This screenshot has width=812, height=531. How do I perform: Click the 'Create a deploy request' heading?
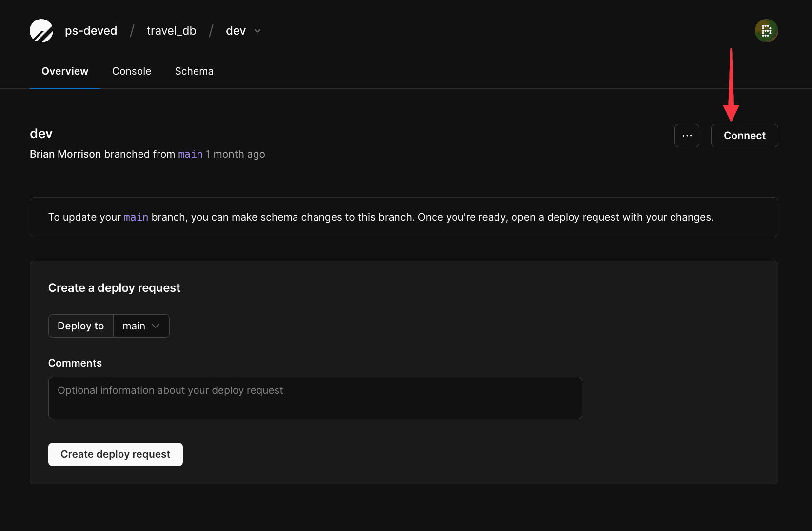click(x=114, y=288)
